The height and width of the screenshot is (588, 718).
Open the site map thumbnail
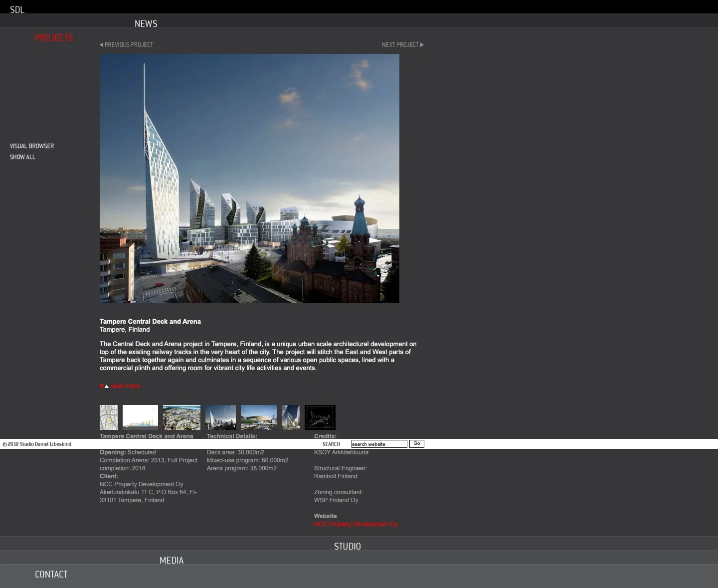[109, 417]
